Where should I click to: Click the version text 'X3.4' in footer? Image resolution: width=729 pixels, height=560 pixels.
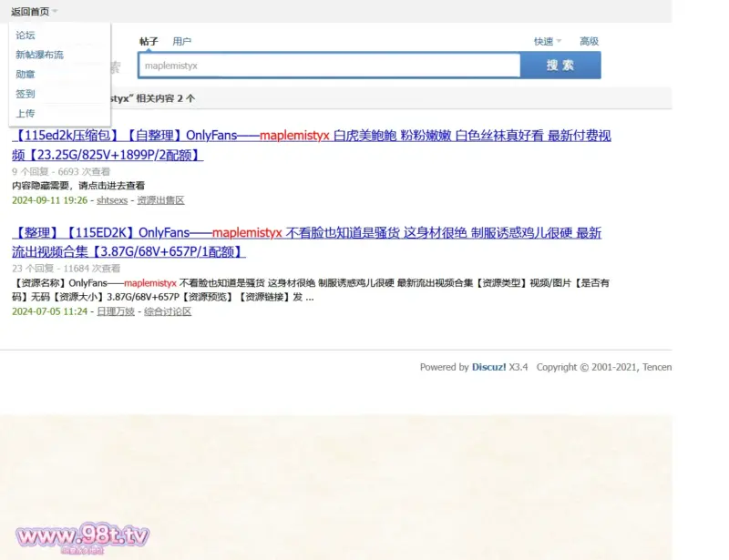click(519, 367)
